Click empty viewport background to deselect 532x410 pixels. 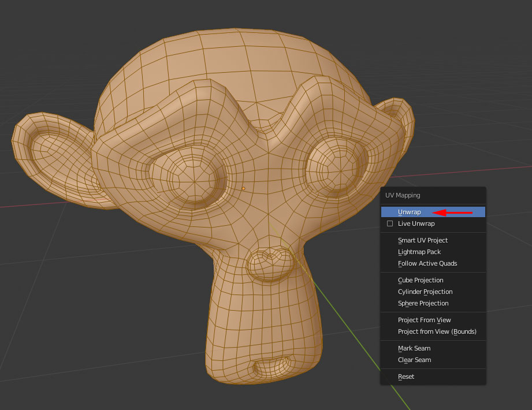tap(69, 346)
